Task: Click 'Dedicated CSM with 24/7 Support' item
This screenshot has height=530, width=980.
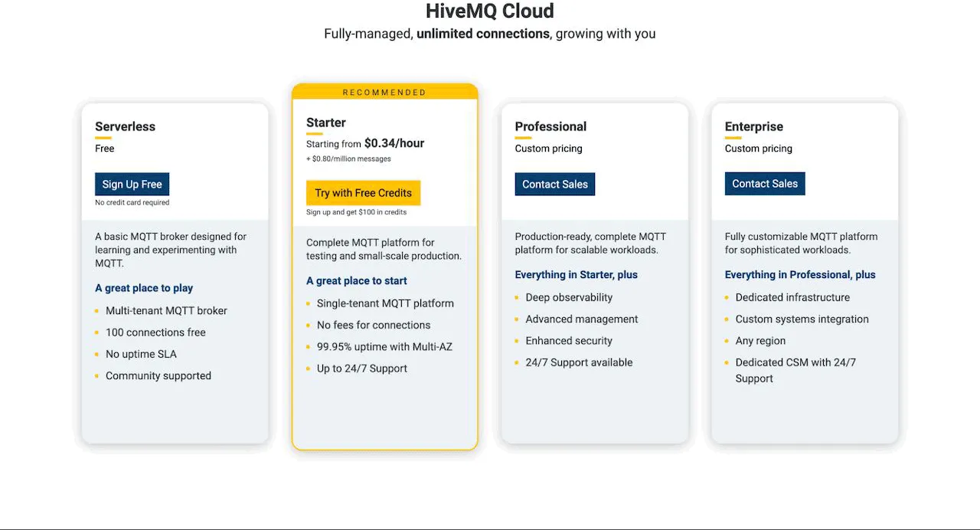Action: pyautogui.click(x=795, y=370)
